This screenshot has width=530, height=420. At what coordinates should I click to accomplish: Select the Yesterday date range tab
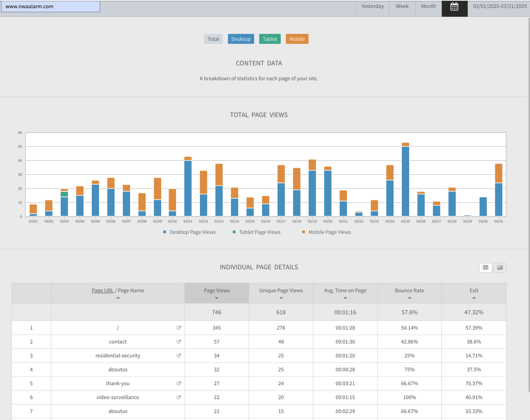pos(372,6)
